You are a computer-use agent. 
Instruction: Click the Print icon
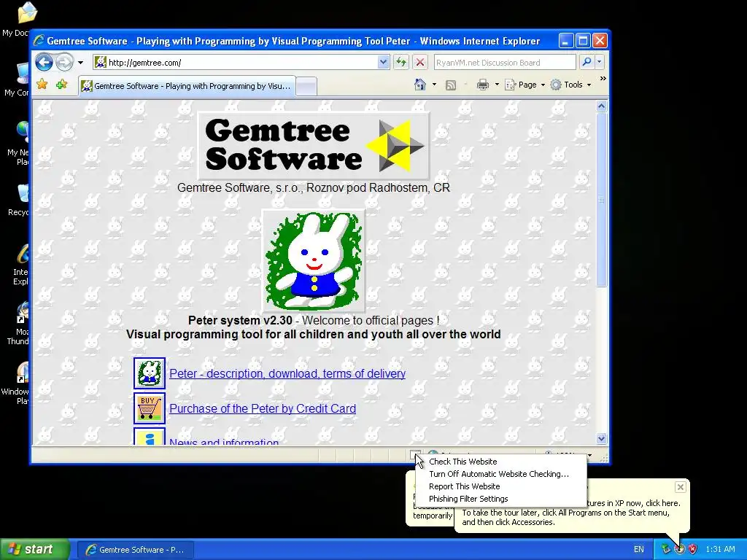tap(483, 85)
